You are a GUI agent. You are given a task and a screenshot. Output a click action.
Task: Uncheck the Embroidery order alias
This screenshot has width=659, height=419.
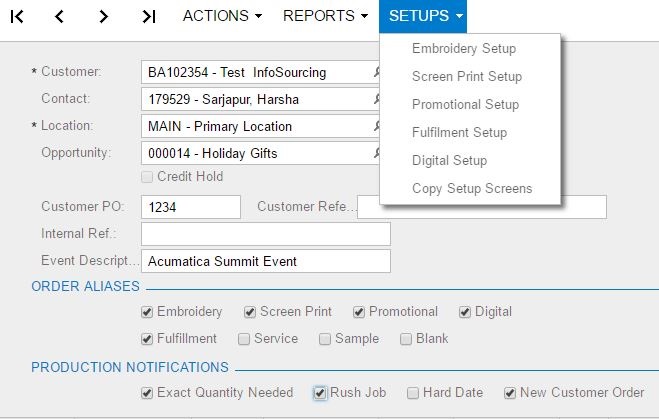[147, 312]
